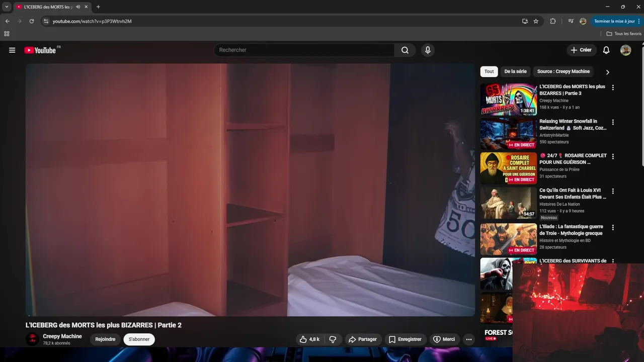Dislike the video with thumbs-down icon

tap(333, 339)
